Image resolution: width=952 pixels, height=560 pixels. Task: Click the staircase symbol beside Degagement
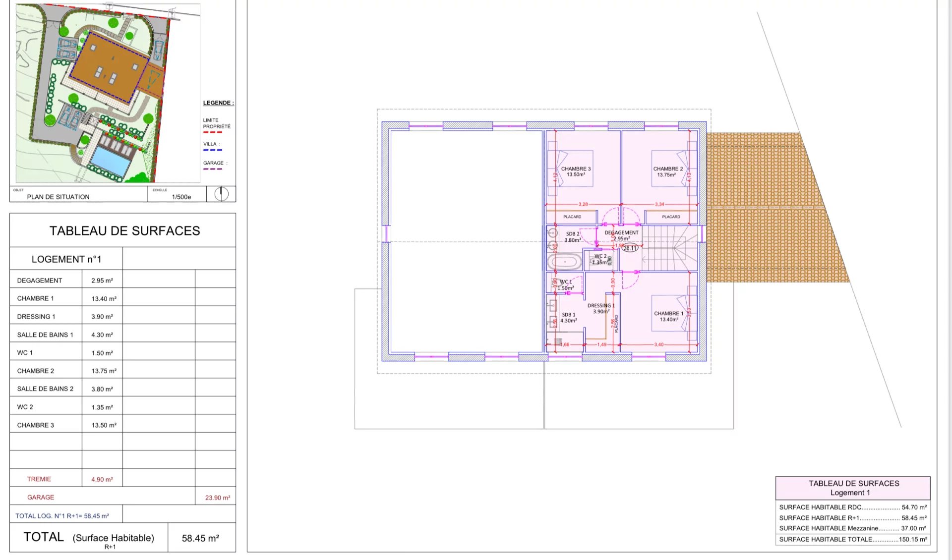669,248
